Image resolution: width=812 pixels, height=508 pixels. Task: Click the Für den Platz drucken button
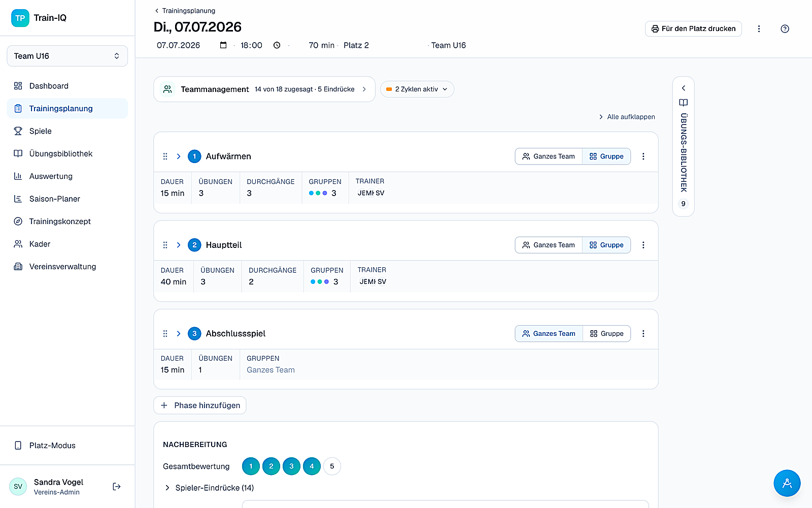(693, 29)
